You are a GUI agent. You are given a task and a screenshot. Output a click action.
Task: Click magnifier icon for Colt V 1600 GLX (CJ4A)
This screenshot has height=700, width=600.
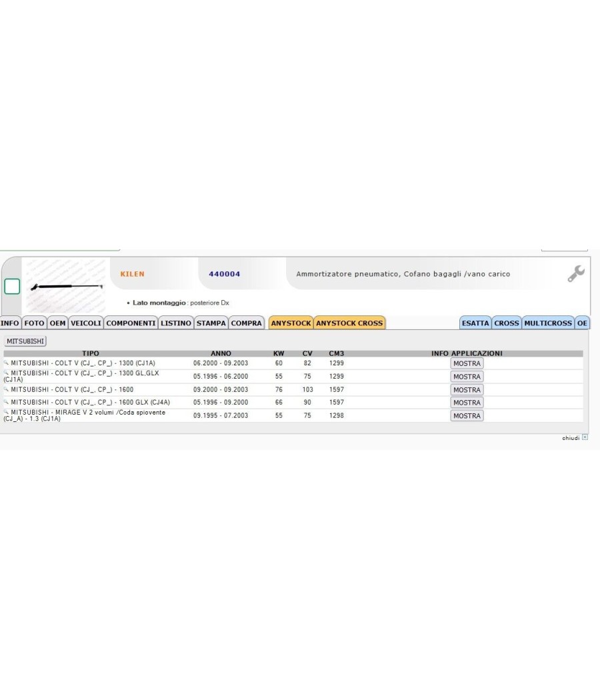click(x=6, y=402)
